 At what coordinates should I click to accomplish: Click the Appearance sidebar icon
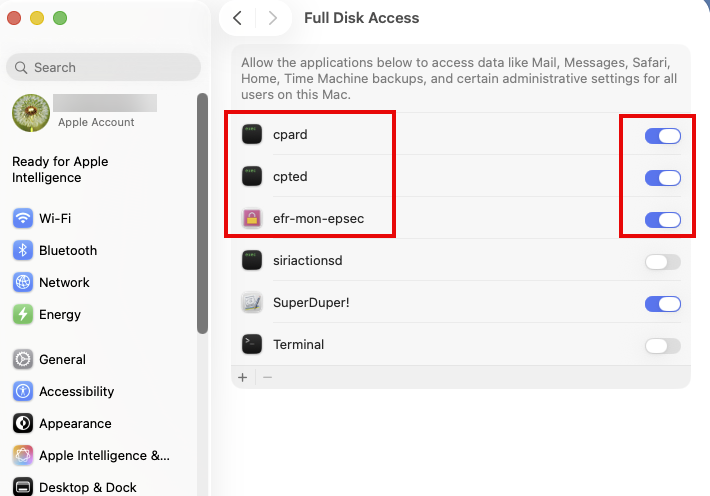pos(23,424)
